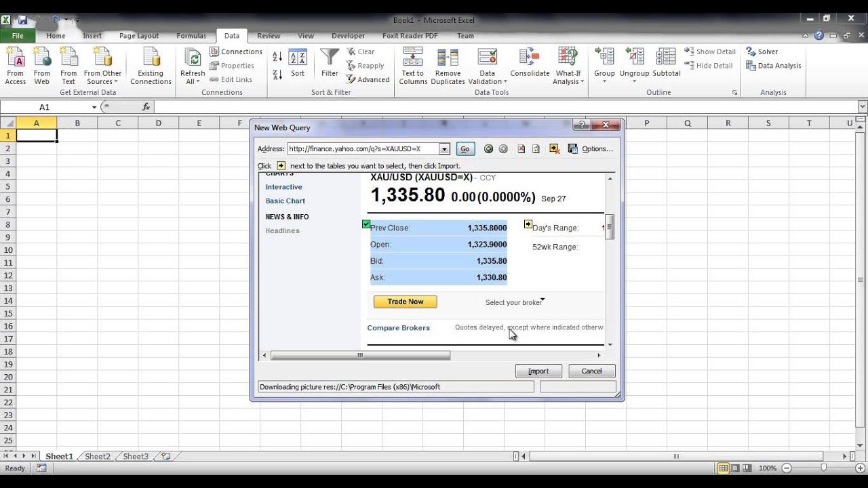Screen dimensions: 868x488
Task: Expand the Group dropdown
Action: click(604, 82)
